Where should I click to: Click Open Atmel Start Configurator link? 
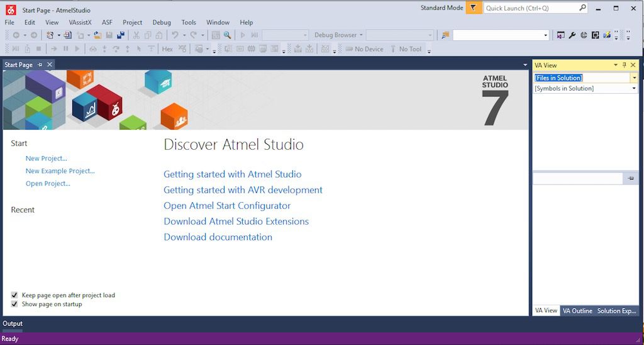tap(227, 206)
